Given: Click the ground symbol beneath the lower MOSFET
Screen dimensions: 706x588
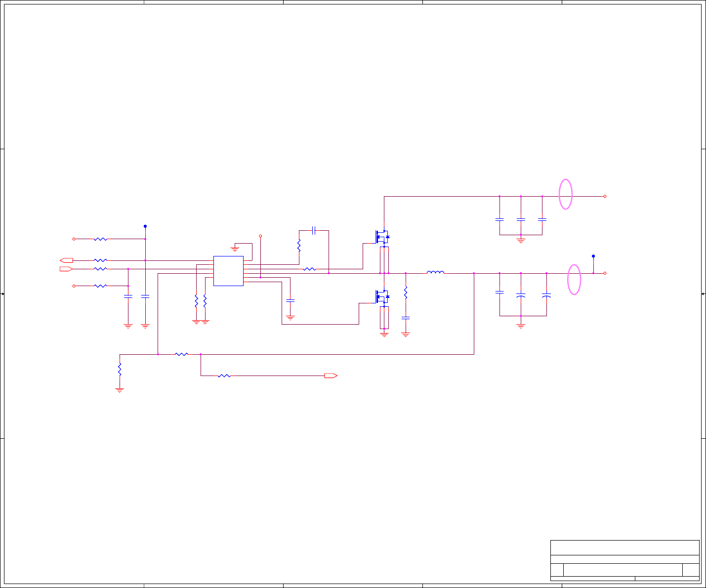Looking at the screenshot, I should pos(384,335).
